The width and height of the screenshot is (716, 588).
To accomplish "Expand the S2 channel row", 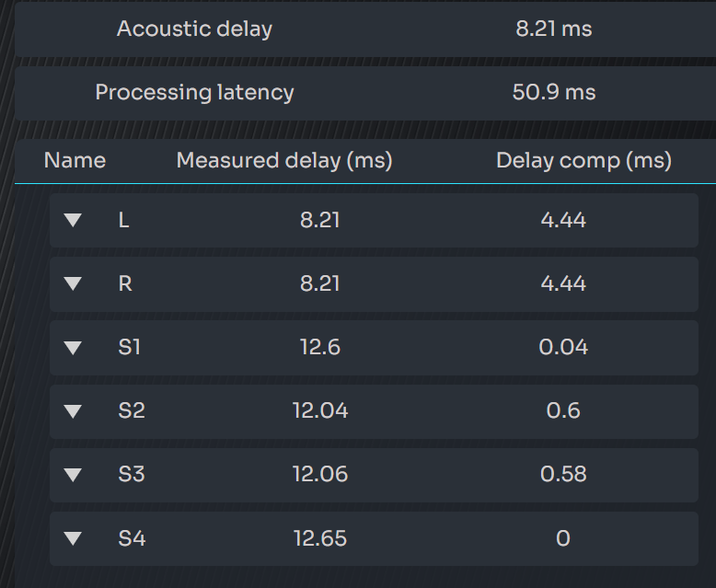I will coord(74,411).
